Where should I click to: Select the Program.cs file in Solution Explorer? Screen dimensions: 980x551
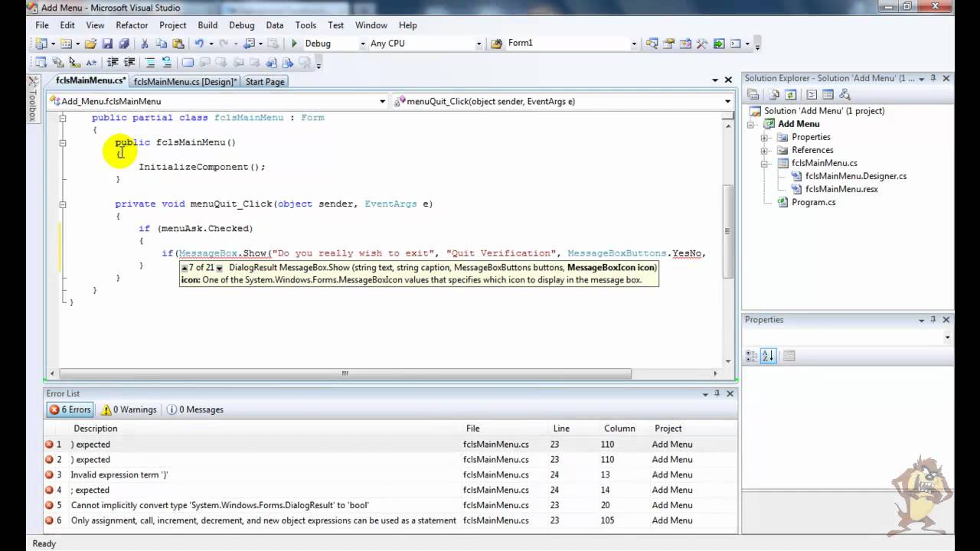click(x=813, y=203)
